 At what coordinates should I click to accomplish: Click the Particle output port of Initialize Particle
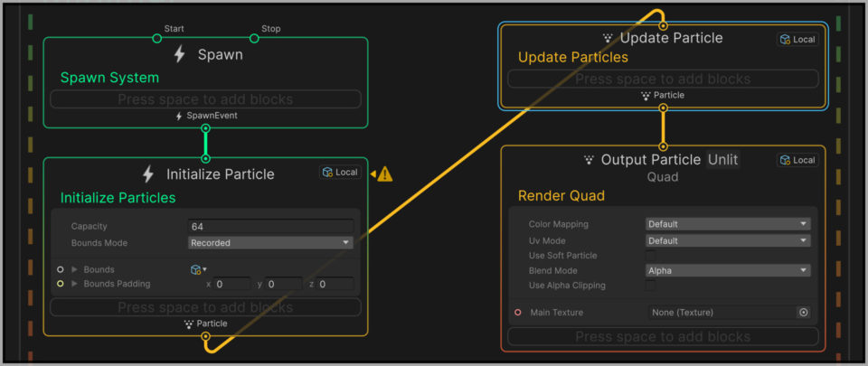tap(206, 336)
